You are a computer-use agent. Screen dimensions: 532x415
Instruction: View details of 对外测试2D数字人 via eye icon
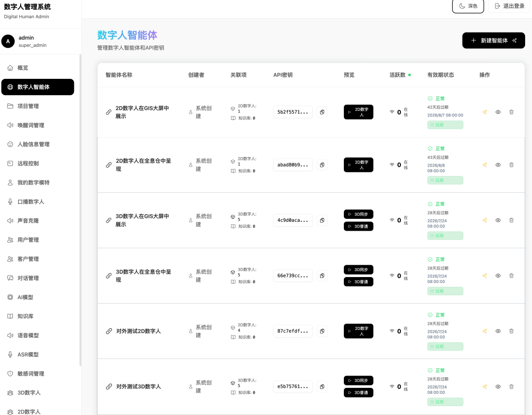(498, 331)
